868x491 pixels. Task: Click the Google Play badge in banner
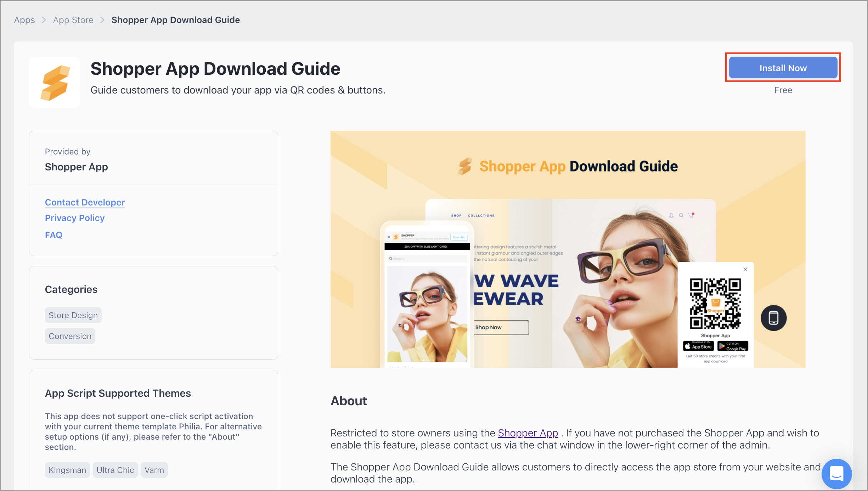click(733, 346)
